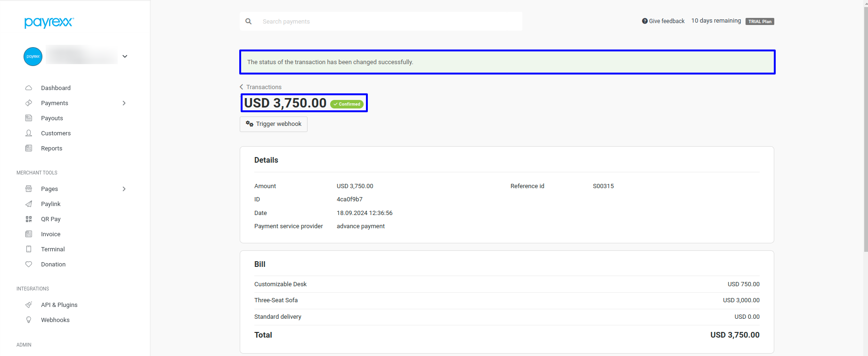Open the Give feedback link
Screen dimensions: 868x356
pyautogui.click(x=663, y=21)
